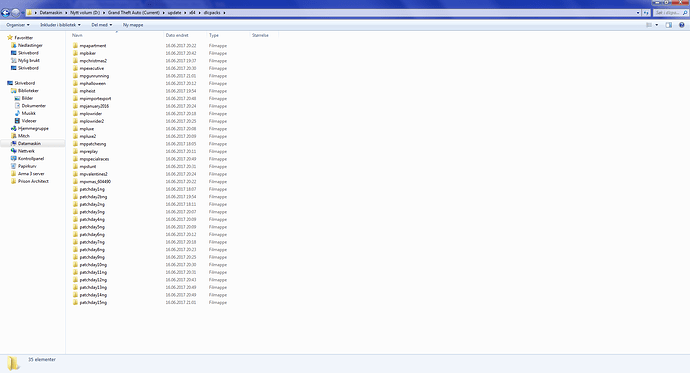Select the mpexecutive folder row
Viewport: 690px width, 373px height.
tap(150, 69)
